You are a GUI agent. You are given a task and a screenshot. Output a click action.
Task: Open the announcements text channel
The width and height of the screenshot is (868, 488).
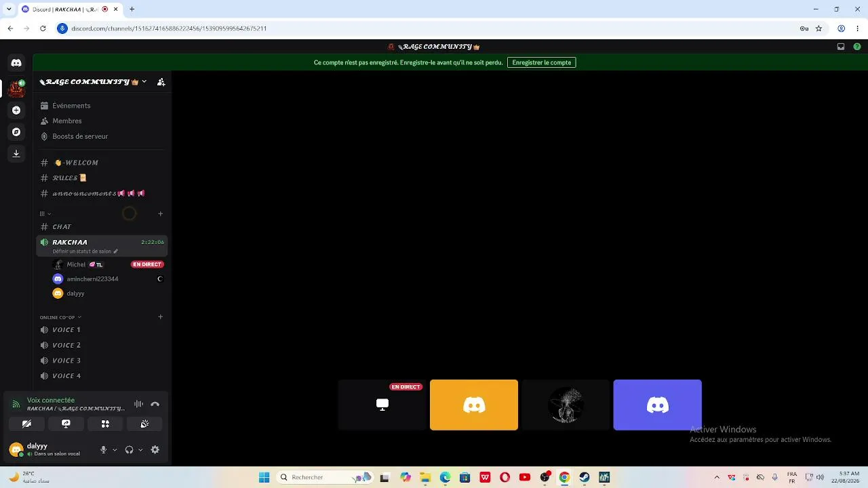pos(102,194)
